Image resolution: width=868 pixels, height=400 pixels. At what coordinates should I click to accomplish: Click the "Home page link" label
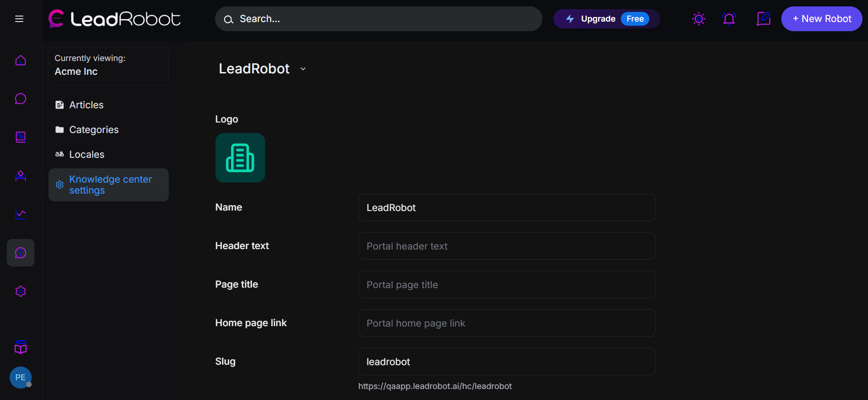pos(251,323)
